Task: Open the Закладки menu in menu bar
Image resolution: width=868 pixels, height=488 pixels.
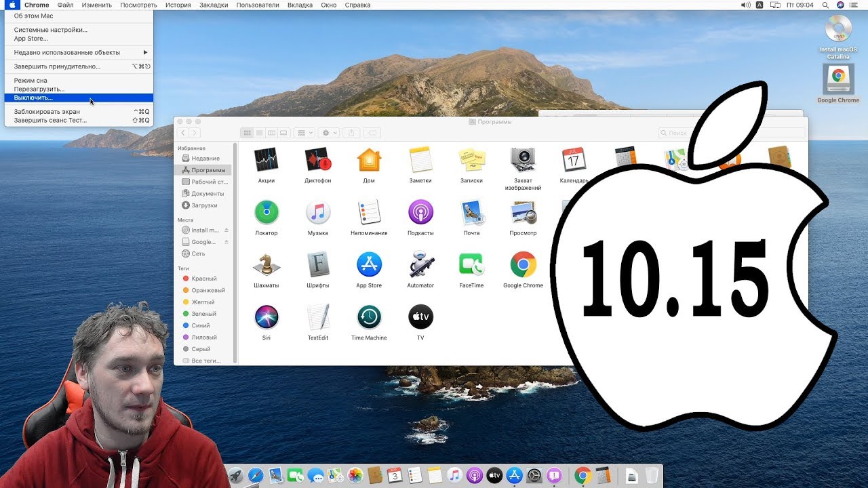Action: 214,5
